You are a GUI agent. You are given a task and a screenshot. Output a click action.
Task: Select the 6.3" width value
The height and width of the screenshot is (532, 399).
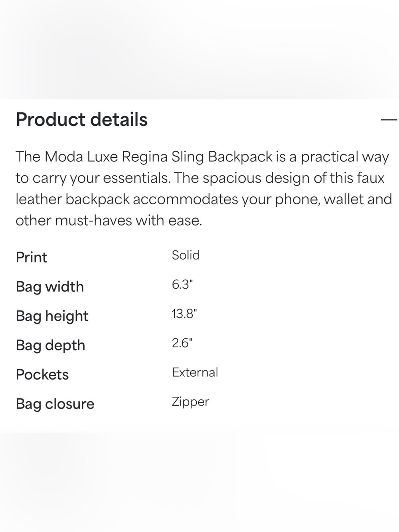click(x=182, y=285)
